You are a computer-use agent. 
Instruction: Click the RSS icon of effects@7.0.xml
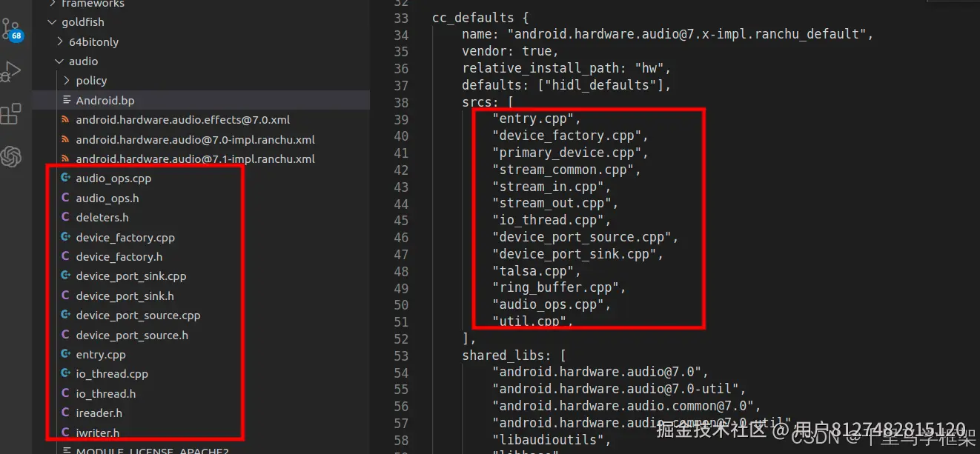pyautogui.click(x=65, y=119)
